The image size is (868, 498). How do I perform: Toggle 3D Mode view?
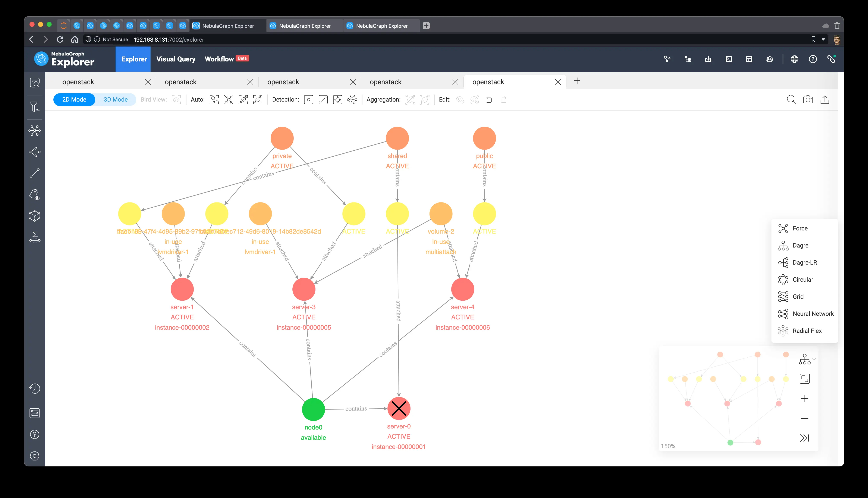pos(116,99)
